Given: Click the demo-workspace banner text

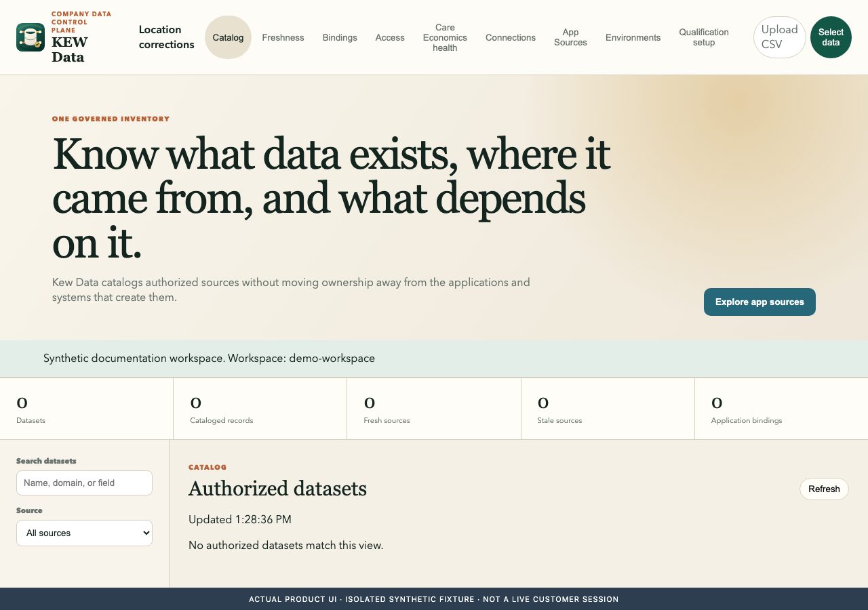Looking at the screenshot, I should coord(209,358).
